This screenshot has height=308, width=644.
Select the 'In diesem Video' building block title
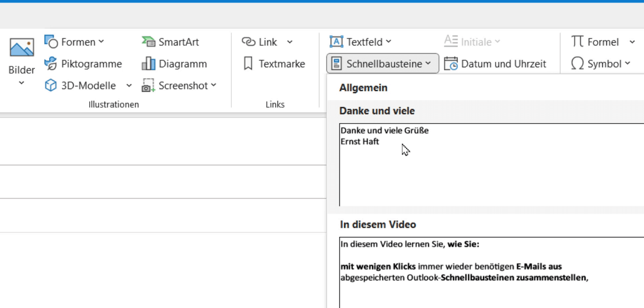point(378,224)
